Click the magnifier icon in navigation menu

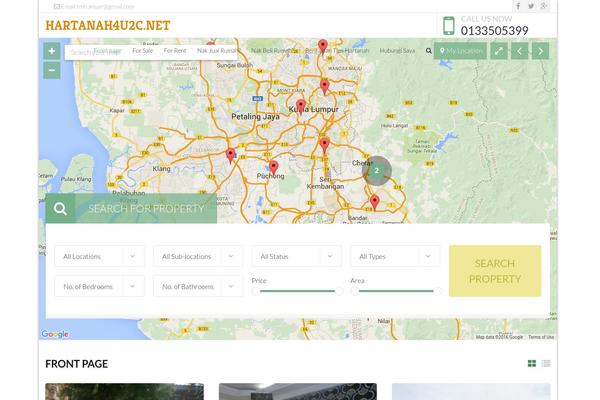coord(429,51)
